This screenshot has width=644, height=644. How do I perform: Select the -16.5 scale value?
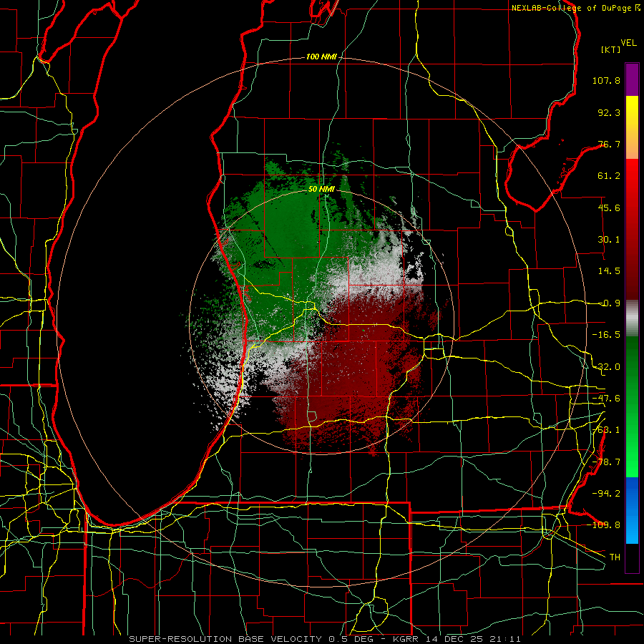606,335
